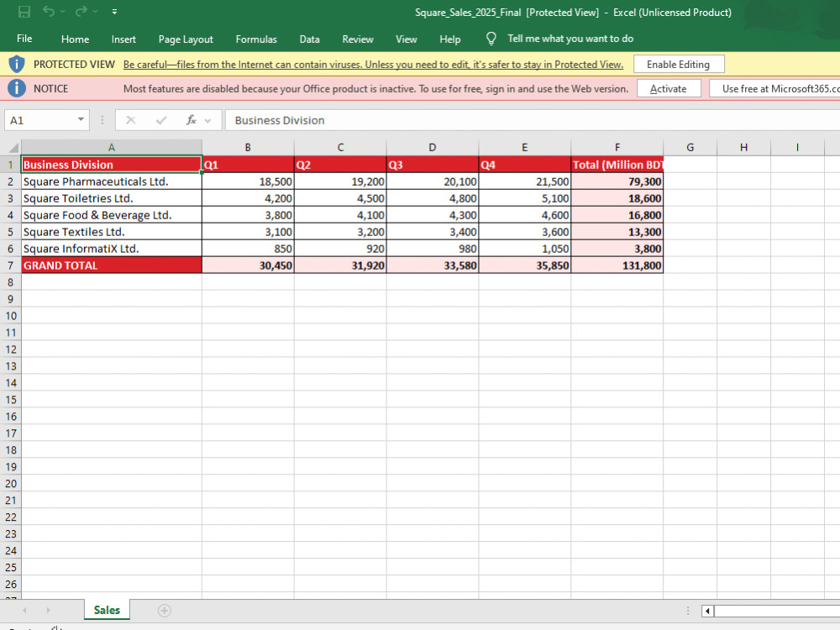Select column B header
The width and height of the screenshot is (840, 630).
pyautogui.click(x=248, y=147)
